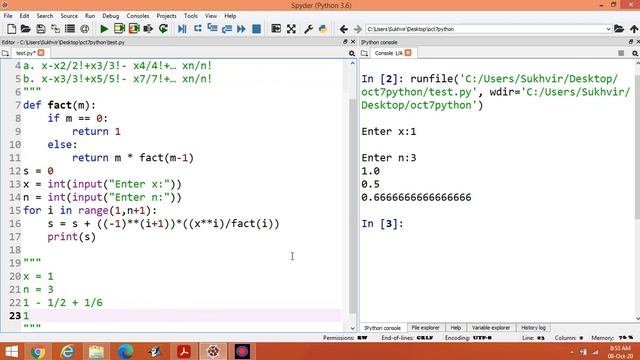Viewport: 640px width, 360px height.
Task: Continue debug execution with double-arrow icon
Action: pos(241,29)
